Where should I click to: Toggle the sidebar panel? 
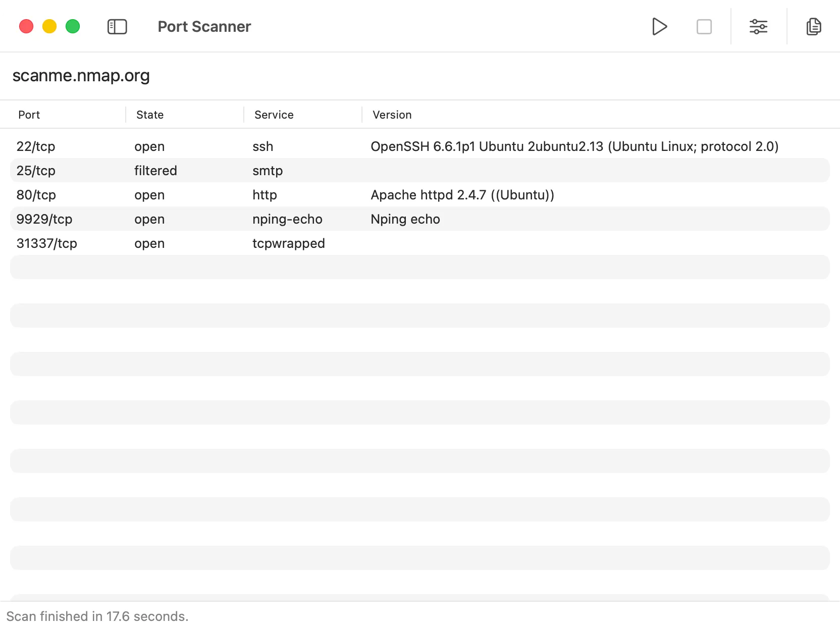click(117, 27)
